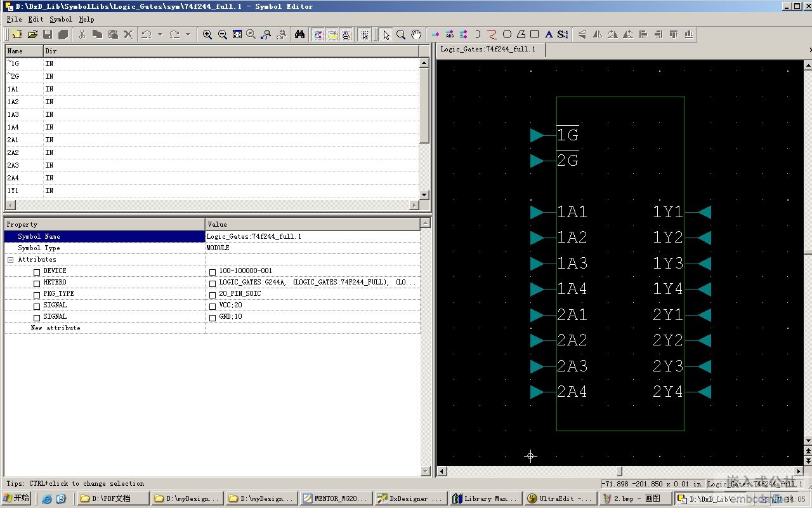Toggle visibility checkbox of HETERO attribute

(37, 284)
